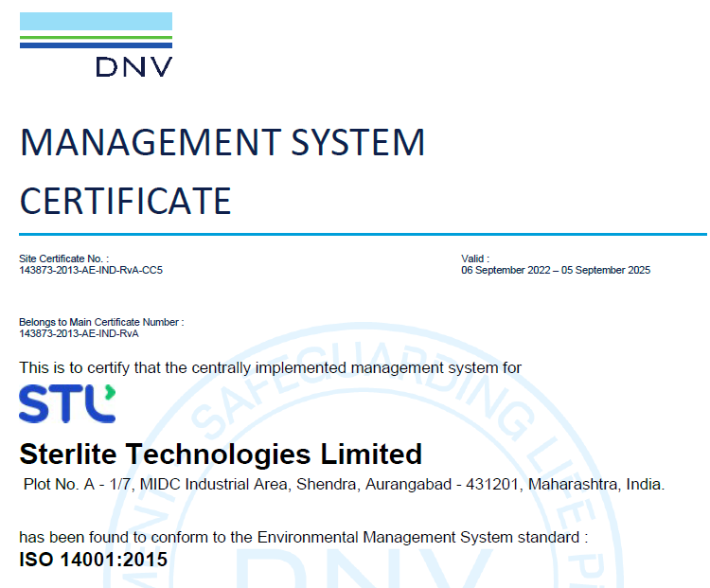Click Sterlite Technologies Limited company name
710x588 pixels.
[x=221, y=454]
